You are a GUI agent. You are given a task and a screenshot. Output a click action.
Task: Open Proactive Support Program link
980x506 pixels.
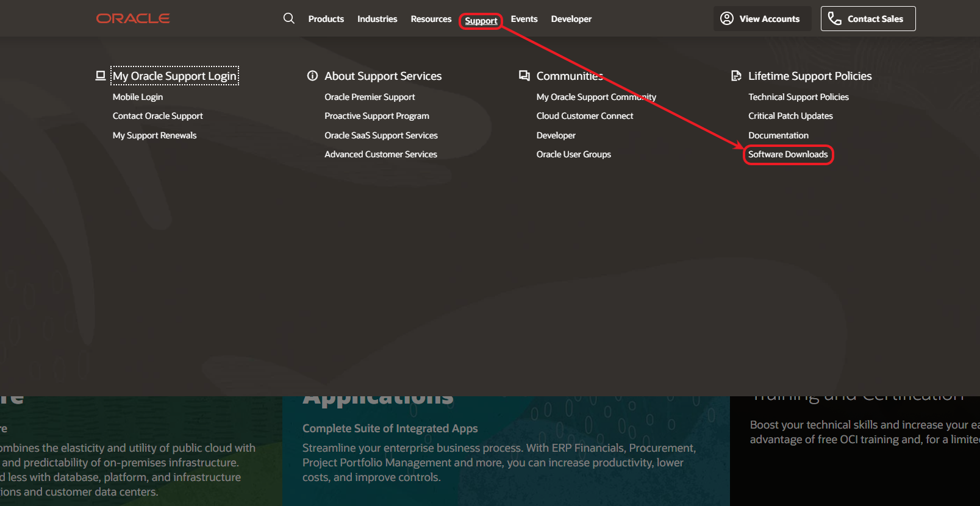pos(377,116)
